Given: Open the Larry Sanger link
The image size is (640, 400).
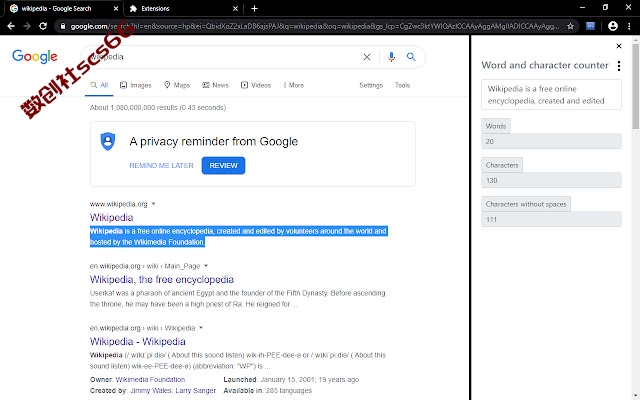Looking at the screenshot, I should click(196, 391).
